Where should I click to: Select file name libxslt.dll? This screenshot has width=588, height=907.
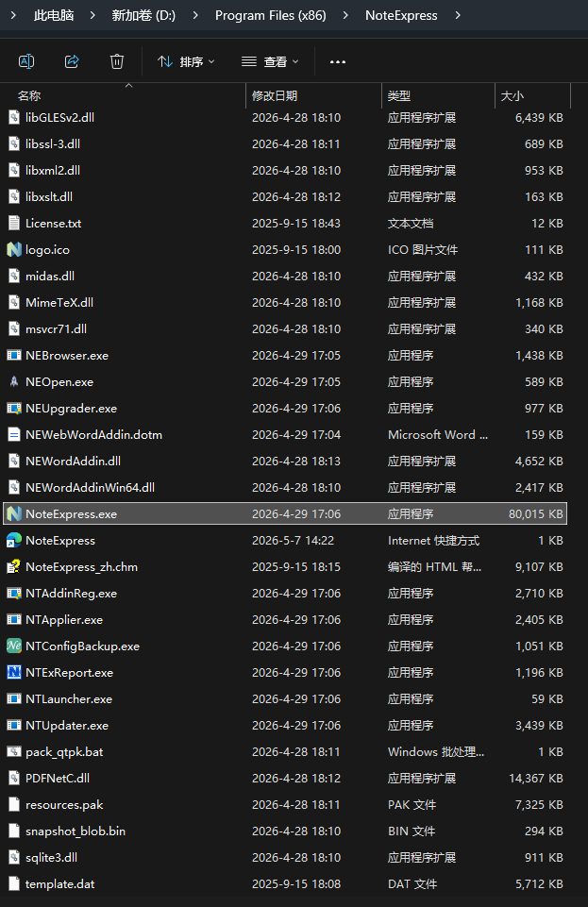[x=49, y=196]
